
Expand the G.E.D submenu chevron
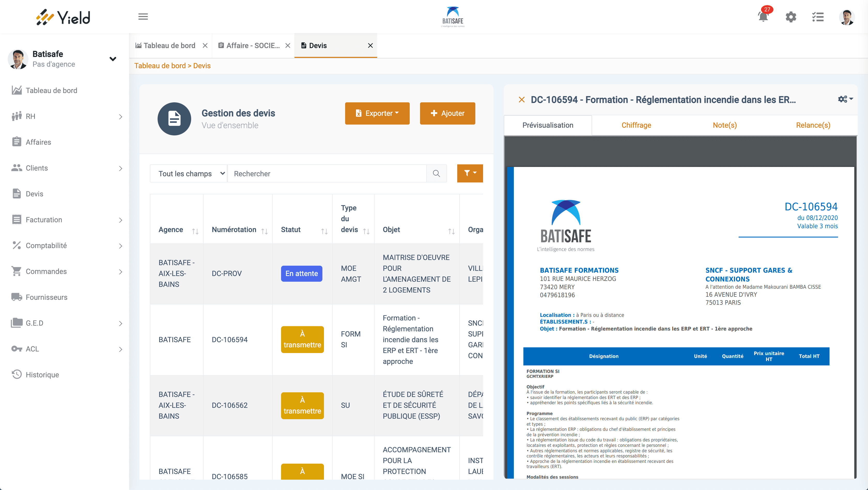121,324
